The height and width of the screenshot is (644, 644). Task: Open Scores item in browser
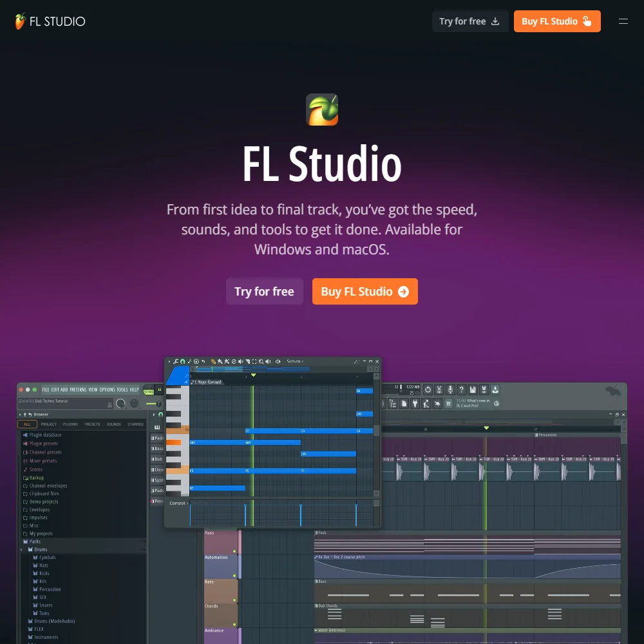(x=33, y=469)
